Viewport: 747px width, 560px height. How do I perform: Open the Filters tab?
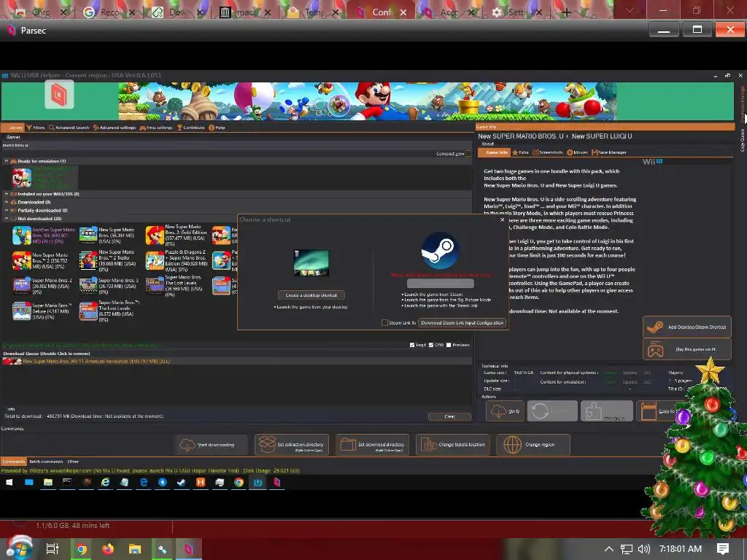36,128
